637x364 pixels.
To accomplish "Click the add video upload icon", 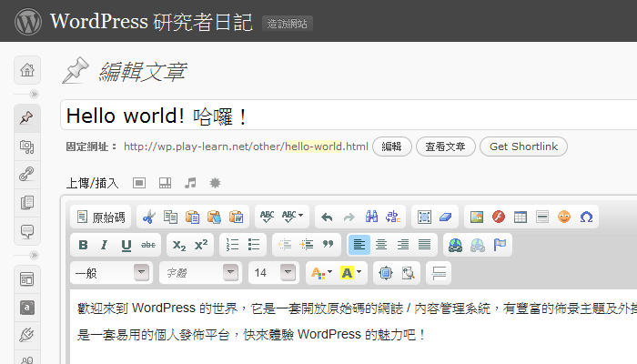I will 165,183.
